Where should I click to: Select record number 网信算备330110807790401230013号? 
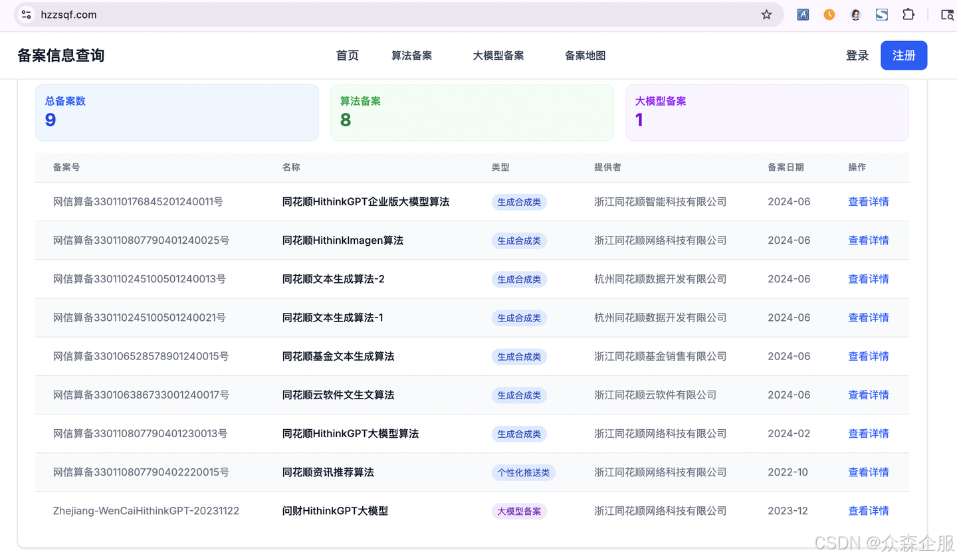click(140, 433)
